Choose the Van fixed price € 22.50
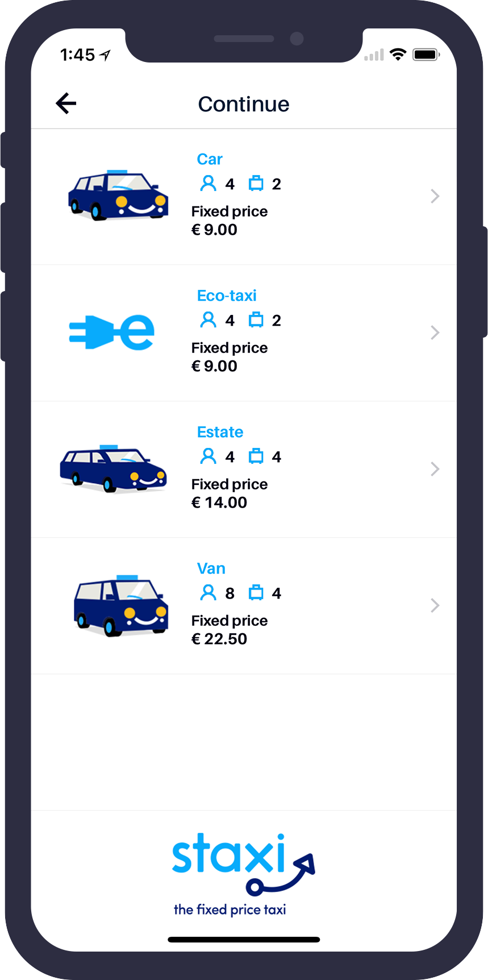488x980 pixels. pos(219,639)
